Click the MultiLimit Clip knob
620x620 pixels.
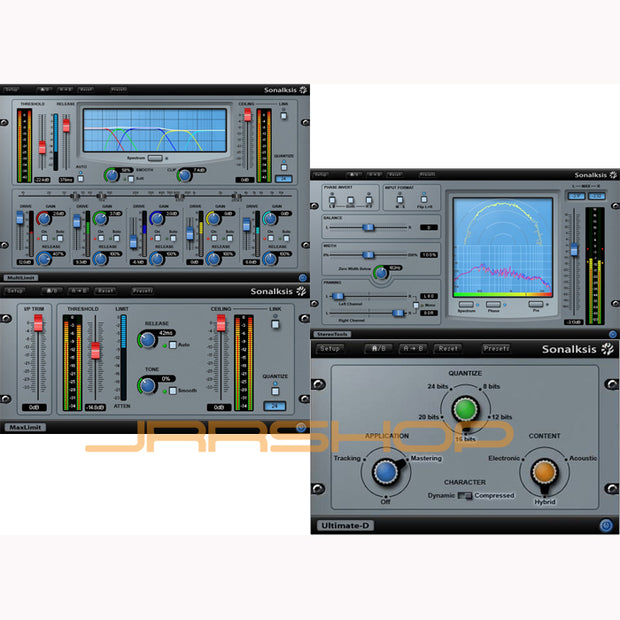[x=185, y=175]
